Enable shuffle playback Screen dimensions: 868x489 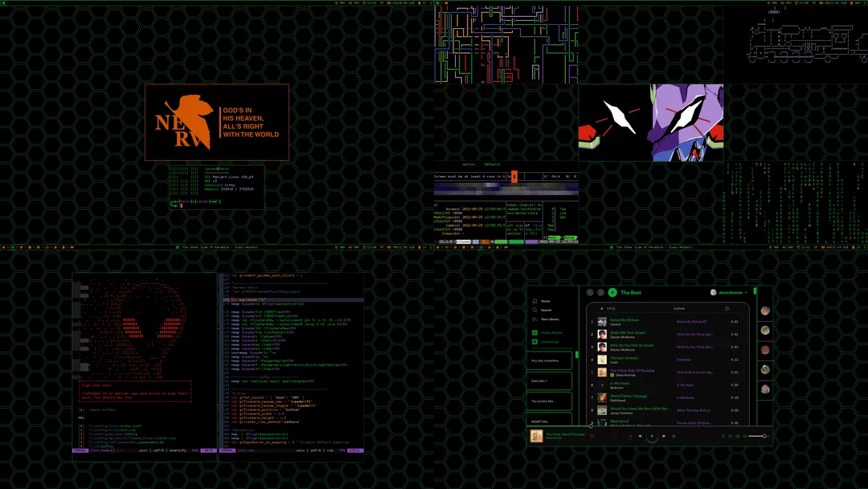[630, 436]
